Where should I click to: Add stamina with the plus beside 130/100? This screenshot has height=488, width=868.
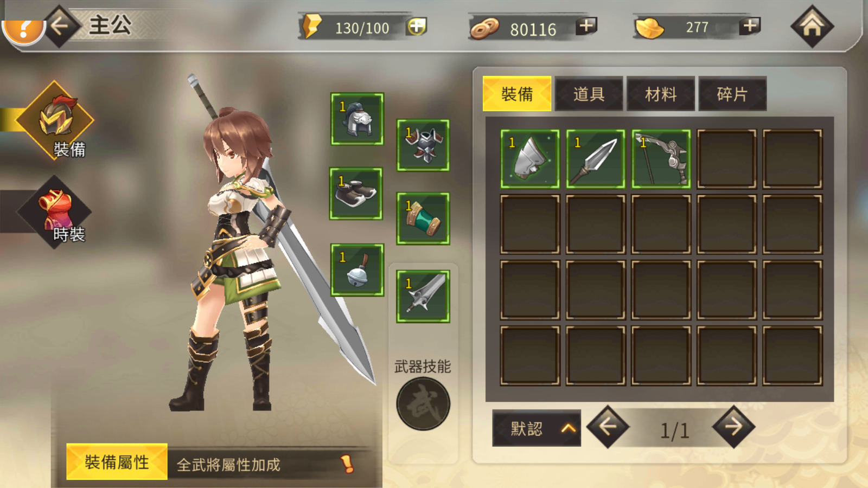[417, 26]
